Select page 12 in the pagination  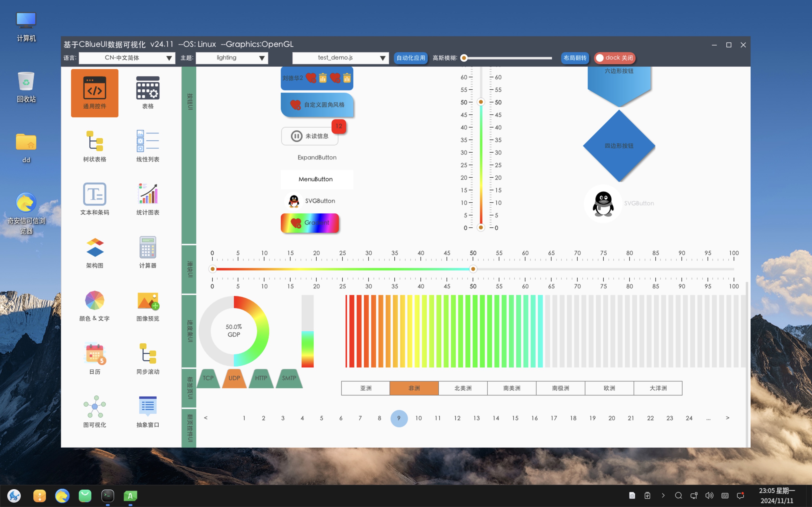click(x=457, y=418)
